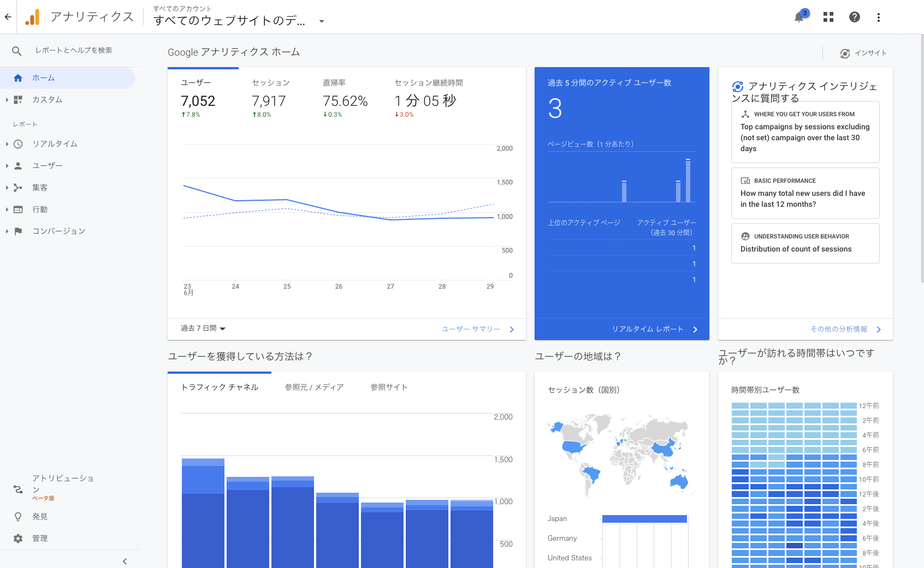The image size is (924, 568).
Task: Click the world map of sessions
Action: point(622,456)
